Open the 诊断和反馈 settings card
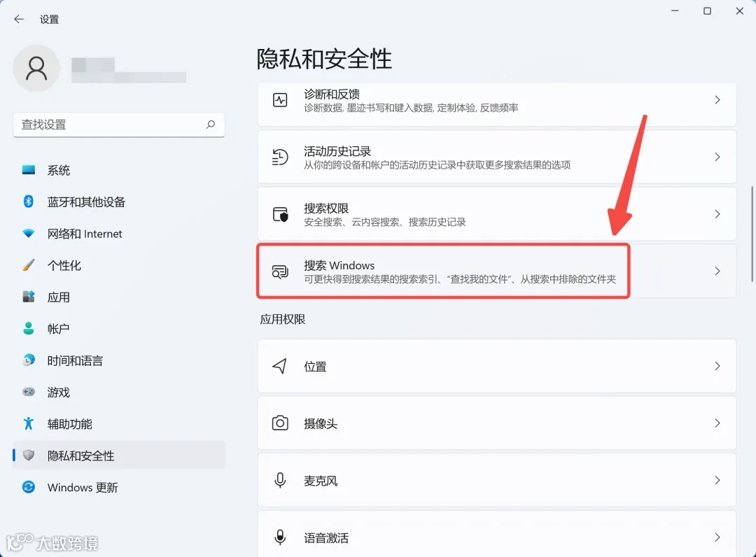The width and height of the screenshot is (756, 557). [497, 104]
